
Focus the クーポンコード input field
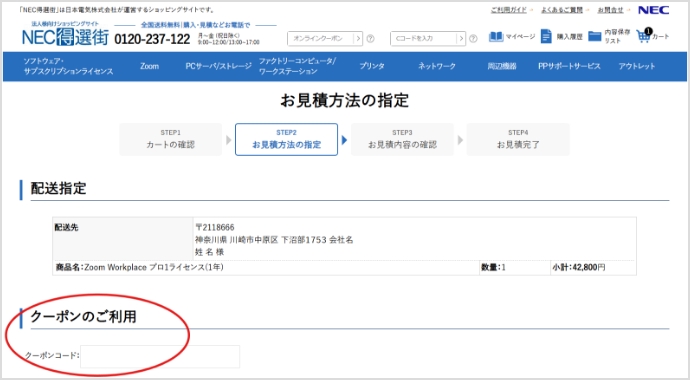click(x=160, y=356)
